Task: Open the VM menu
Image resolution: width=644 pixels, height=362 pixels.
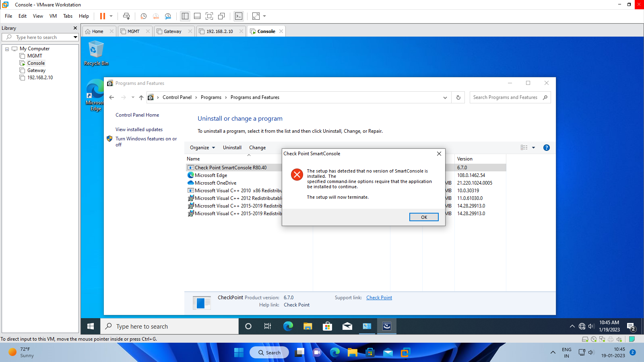Action: coord(53,16)
